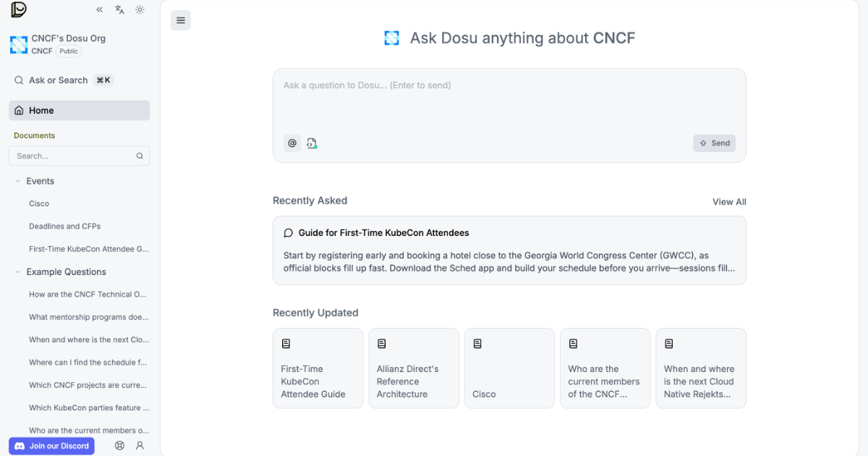Collapse the Example Questions section
The image size is (868, 456).
click(x=17, y=272)
